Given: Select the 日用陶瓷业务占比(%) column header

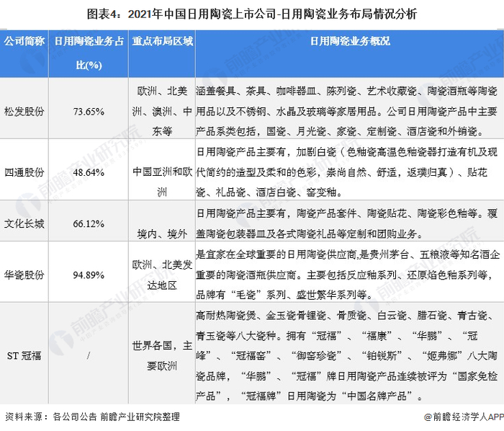Looking at the screenshot, I should click(89, 54).
